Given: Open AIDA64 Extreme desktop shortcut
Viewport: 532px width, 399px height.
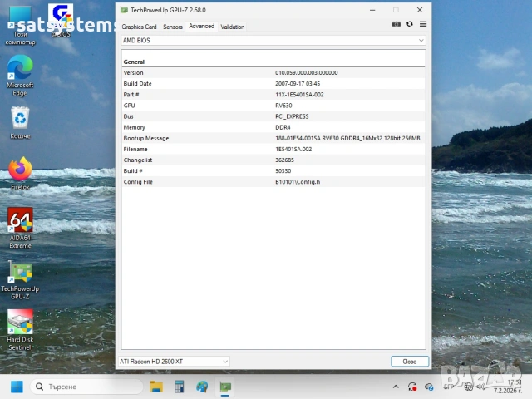Looking at the screenshot, I should click(20, 220).
